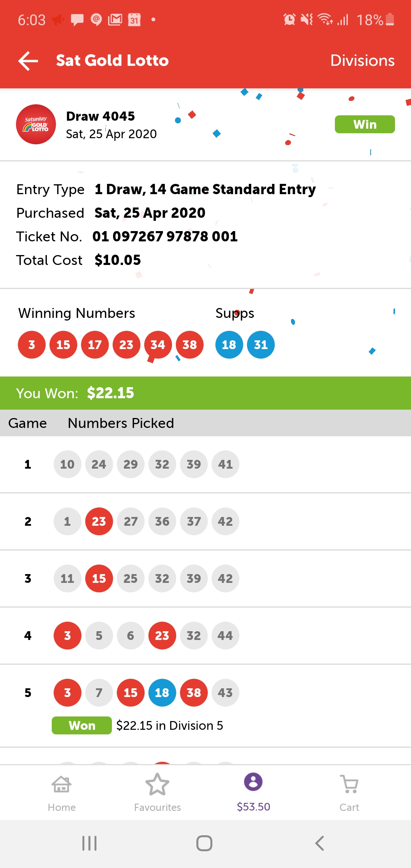Image resolution: width=411 pixels, height=868 pixels.
Task: Tap the calendar icon in status bar
Action: [x=134, y=19]
